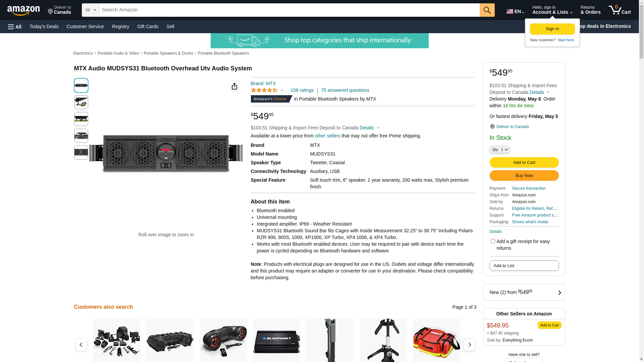Click the yellow Add to Cart button
The height and width of the screenshot is (362, 644).
[524, 163]
